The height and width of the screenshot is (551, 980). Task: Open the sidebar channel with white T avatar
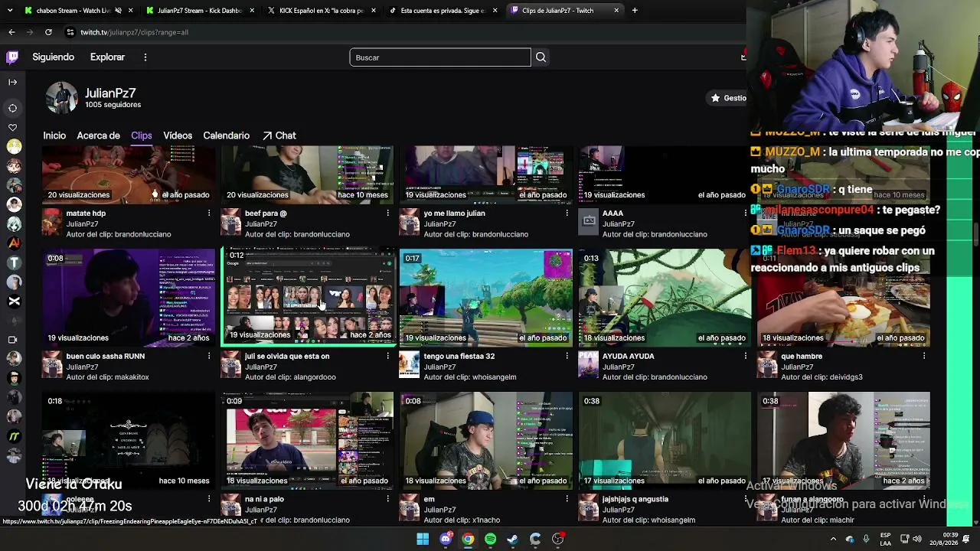(14, 262)
